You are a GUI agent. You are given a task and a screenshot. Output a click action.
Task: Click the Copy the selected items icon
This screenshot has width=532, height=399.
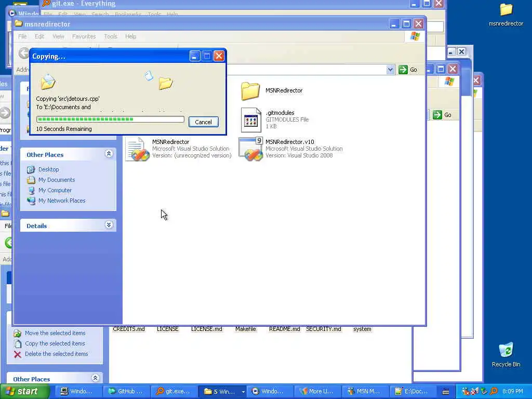[17, 343]
